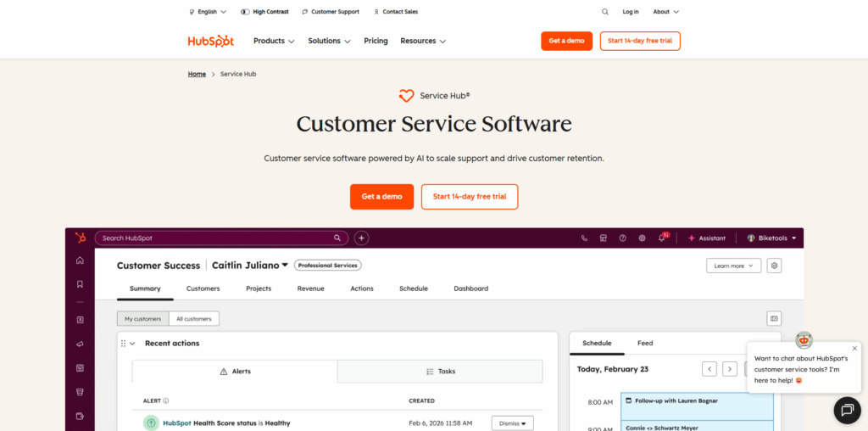Open the Customer Support link

331,12
